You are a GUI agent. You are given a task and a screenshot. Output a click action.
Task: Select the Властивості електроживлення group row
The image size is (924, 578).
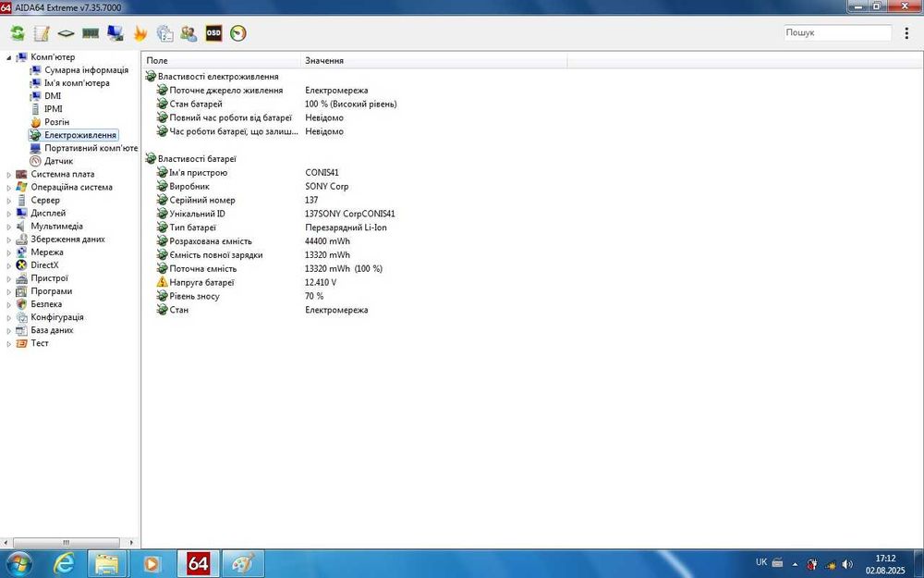coord(218,77)
